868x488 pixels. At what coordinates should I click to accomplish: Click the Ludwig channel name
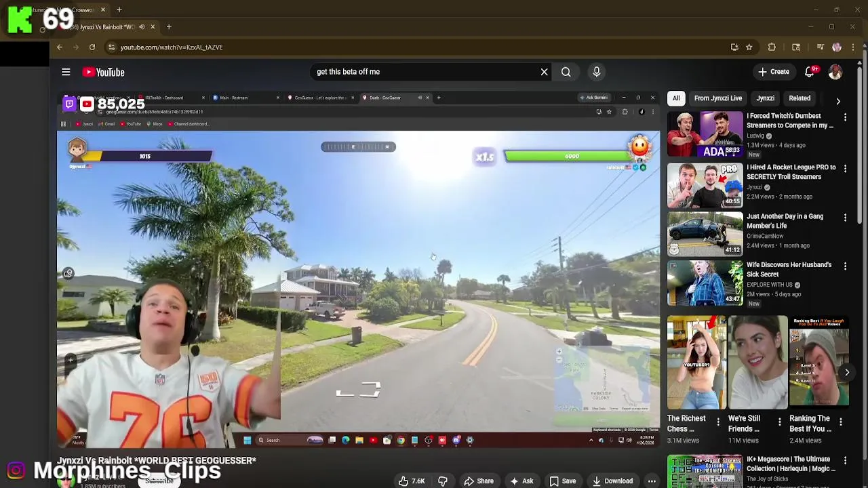755,136
